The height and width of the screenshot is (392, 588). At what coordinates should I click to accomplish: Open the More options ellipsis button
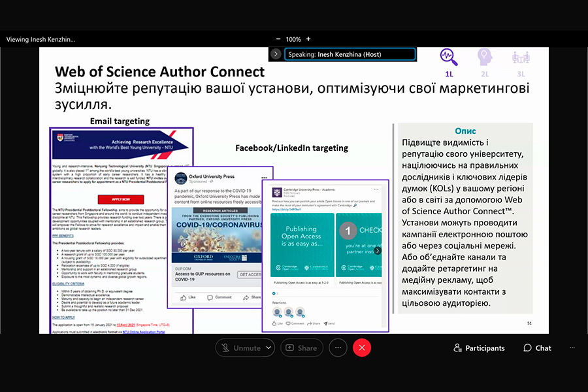click(x=338, y=348)
